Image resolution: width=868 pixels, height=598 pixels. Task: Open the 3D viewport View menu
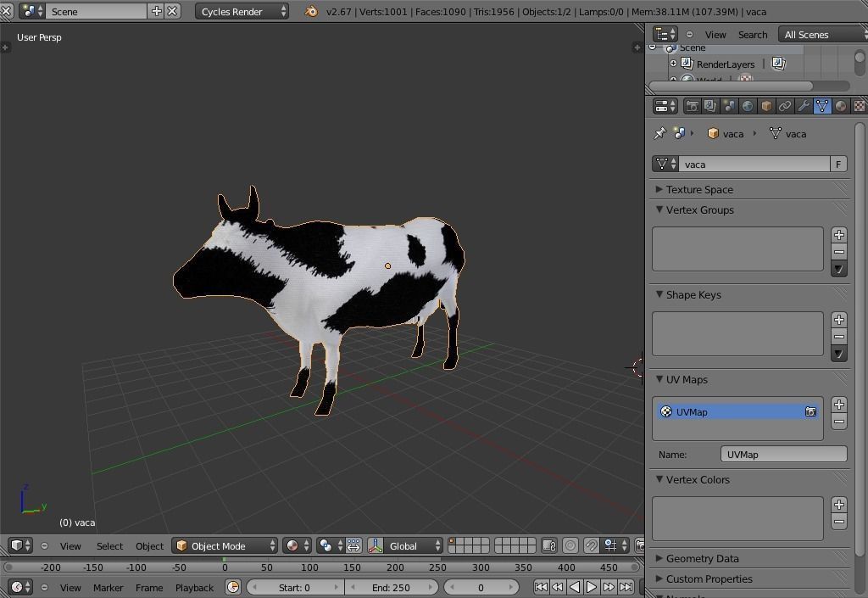pyautogui.click(x=70, y=546)
